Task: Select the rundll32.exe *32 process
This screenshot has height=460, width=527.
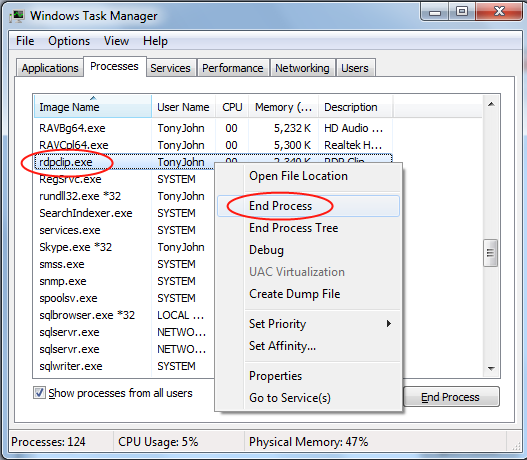Action: pyautogui.click(x=80, y=196)
